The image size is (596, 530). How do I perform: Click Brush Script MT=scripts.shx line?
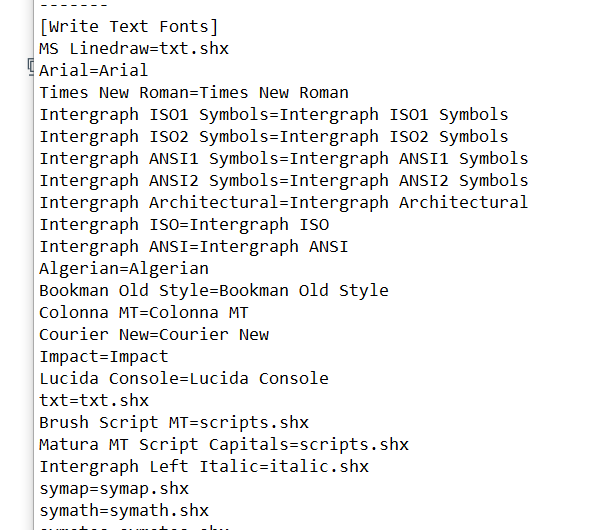tap(174, 423)
